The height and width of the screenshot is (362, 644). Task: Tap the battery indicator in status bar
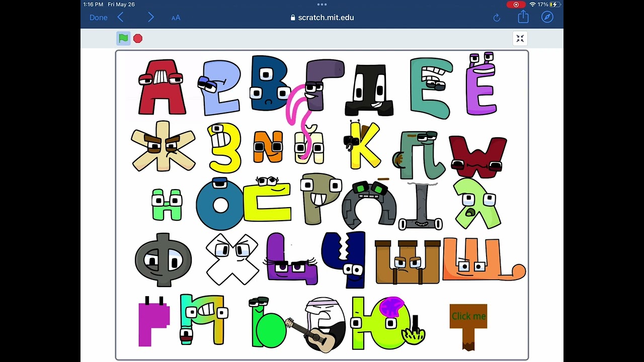coord(554,5)
